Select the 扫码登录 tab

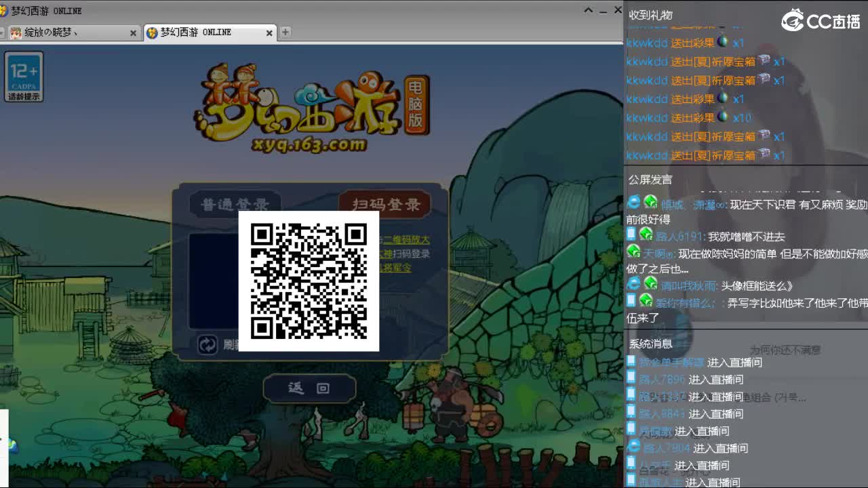[385, 204]
